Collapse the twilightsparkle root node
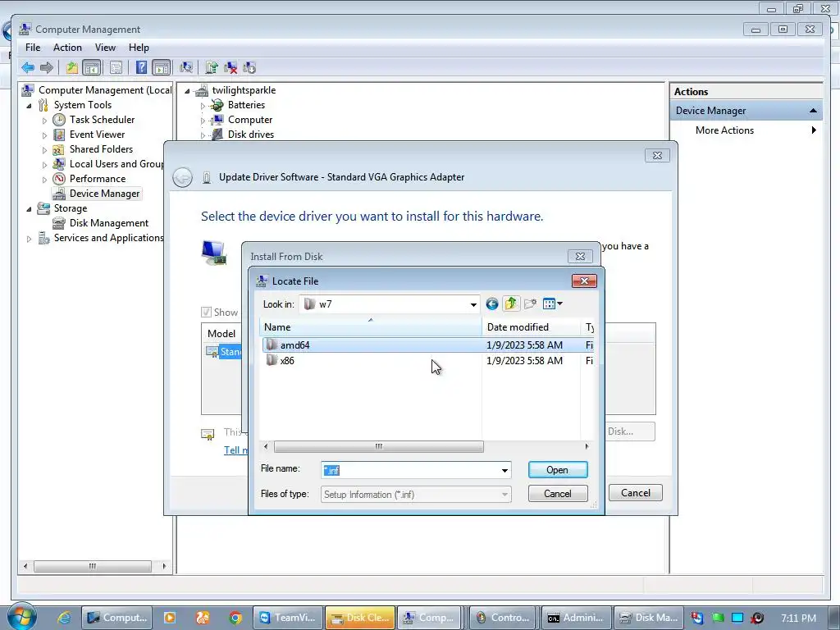840x630 pixels. click(188, 91)
